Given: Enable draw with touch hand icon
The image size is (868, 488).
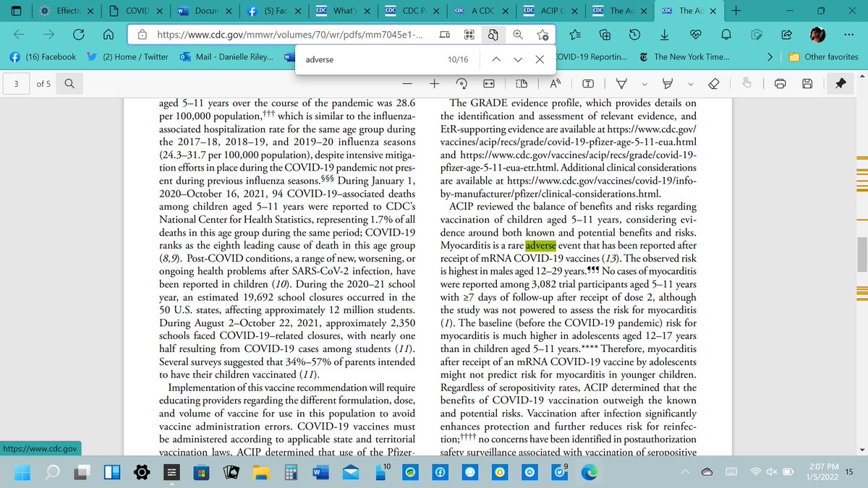Looking at the screenshot, I should tap(747, 84).
